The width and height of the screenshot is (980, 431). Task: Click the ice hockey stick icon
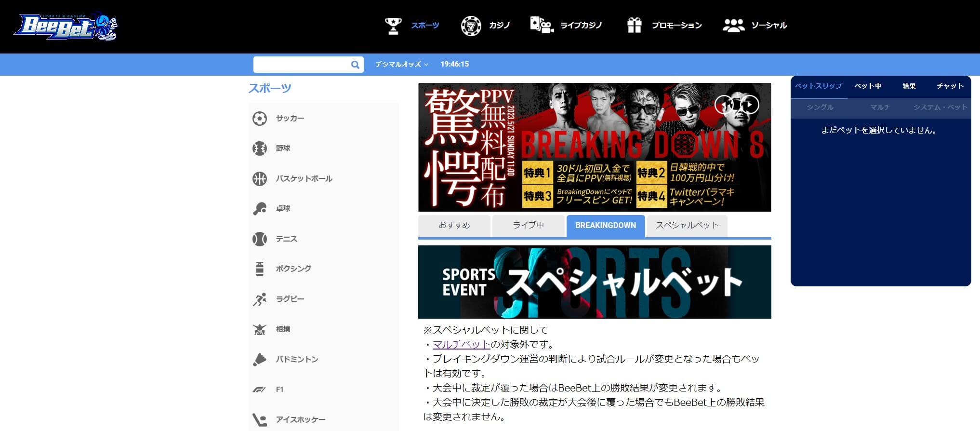tap(260, 420)
